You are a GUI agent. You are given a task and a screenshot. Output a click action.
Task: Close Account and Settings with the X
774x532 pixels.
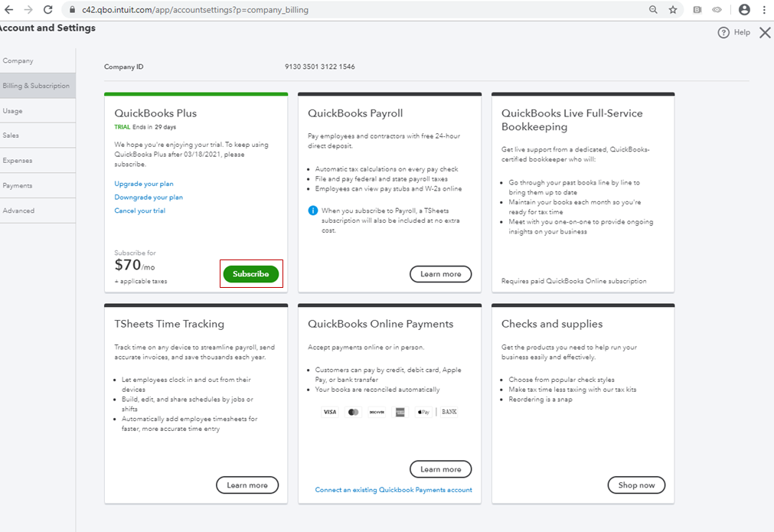point(765,32)
